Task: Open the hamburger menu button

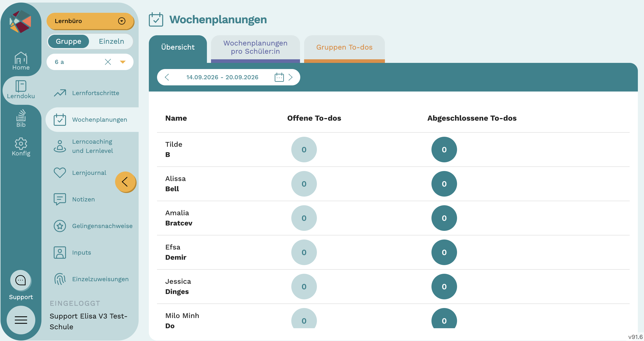Action: tap(21, 320)
